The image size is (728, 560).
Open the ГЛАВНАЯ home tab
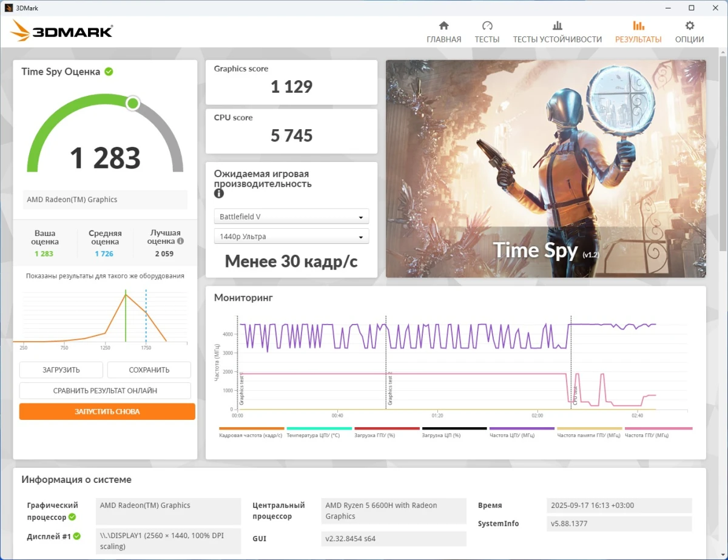pyautogui.click(x=443, y=32)
